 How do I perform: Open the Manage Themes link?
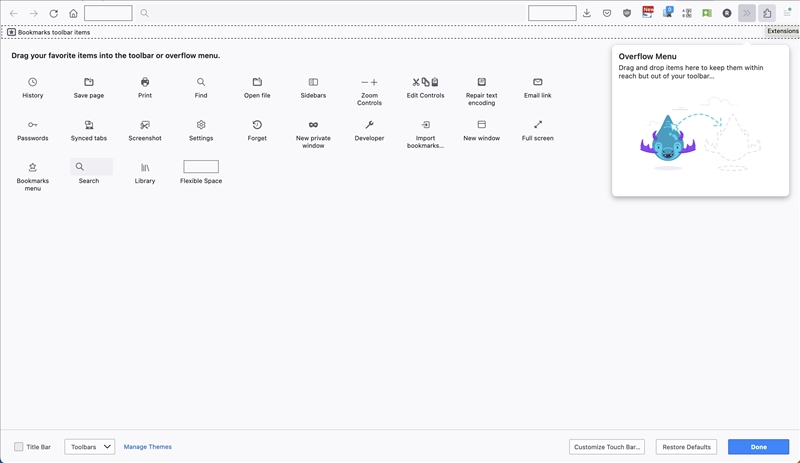coord(147,447)
